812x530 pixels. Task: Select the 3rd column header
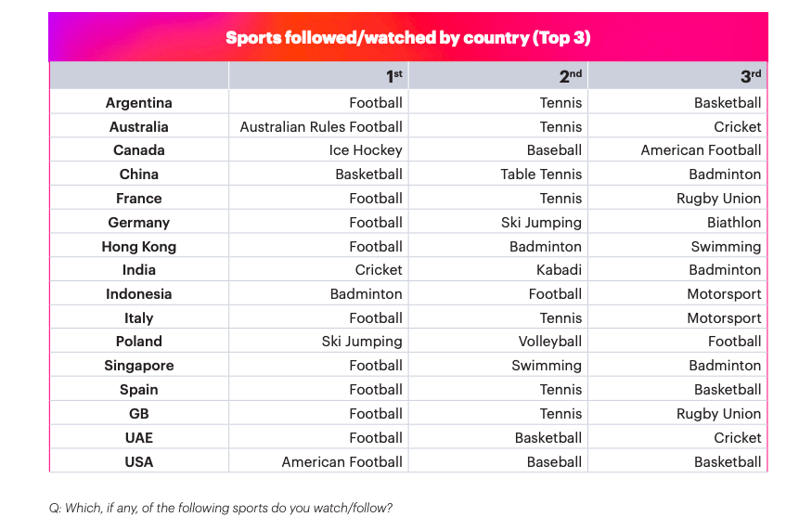coord(751,77)
